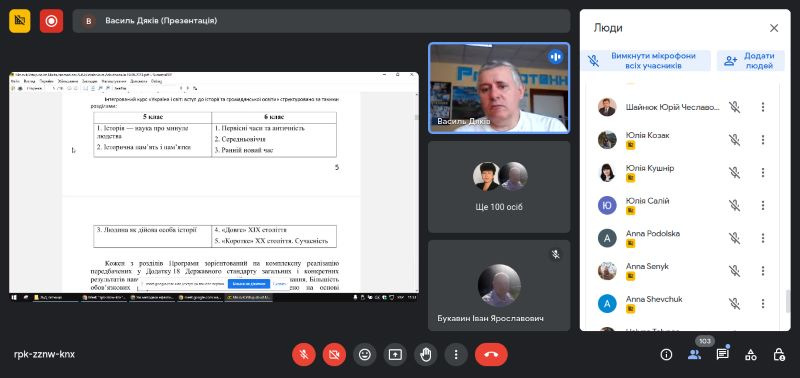
Task: Click the 'Додати людей' button
Action: 751,61
